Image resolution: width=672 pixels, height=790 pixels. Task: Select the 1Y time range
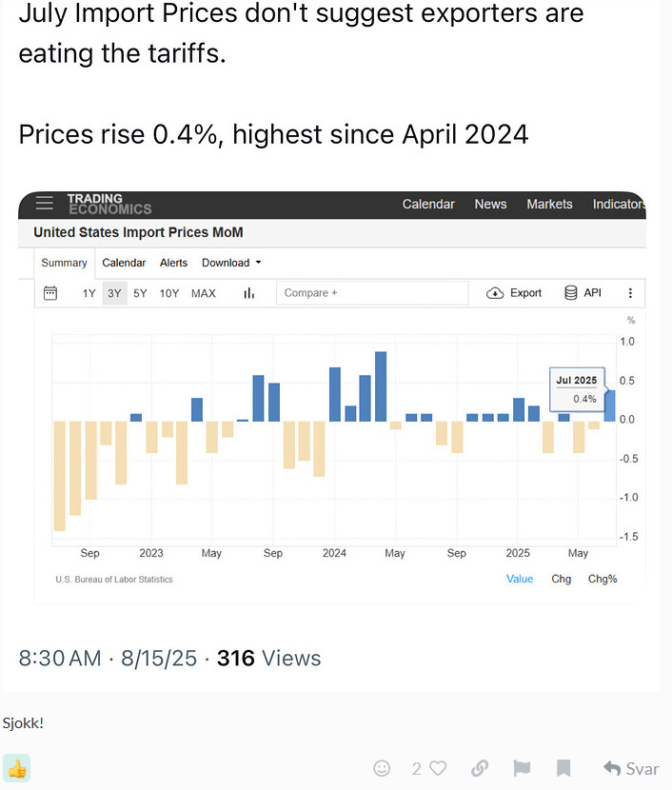coord(89,293)
